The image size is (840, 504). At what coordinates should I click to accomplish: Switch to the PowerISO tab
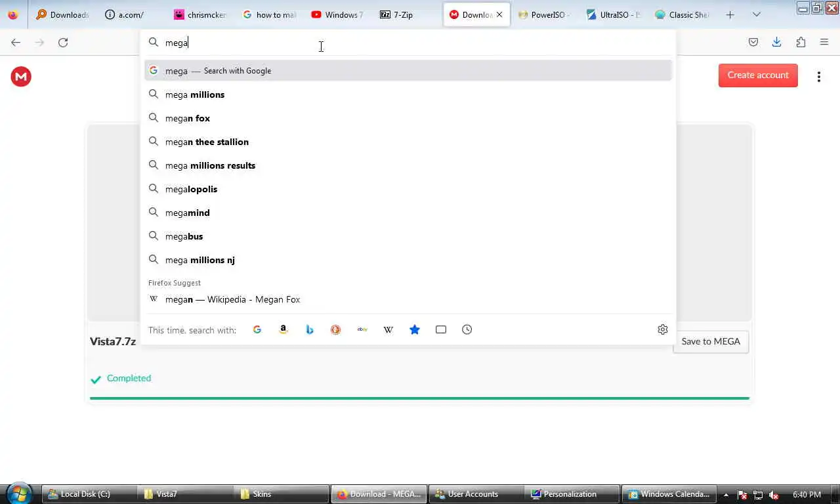coord(545,14)
